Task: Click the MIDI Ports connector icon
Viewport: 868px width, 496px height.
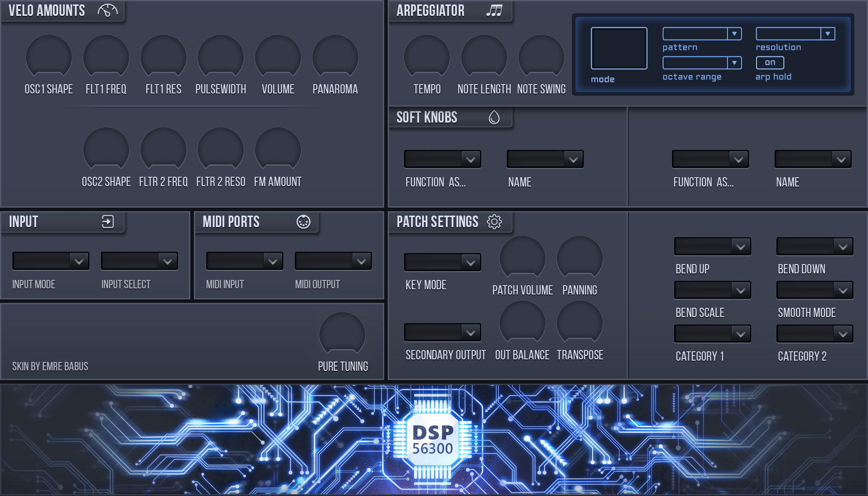Action: point(304,222)
